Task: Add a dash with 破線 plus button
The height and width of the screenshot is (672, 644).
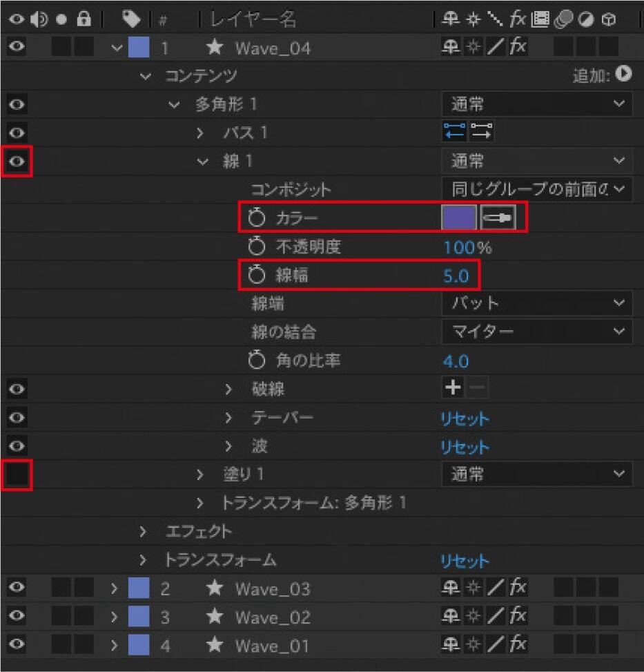Action: (453, 388)
